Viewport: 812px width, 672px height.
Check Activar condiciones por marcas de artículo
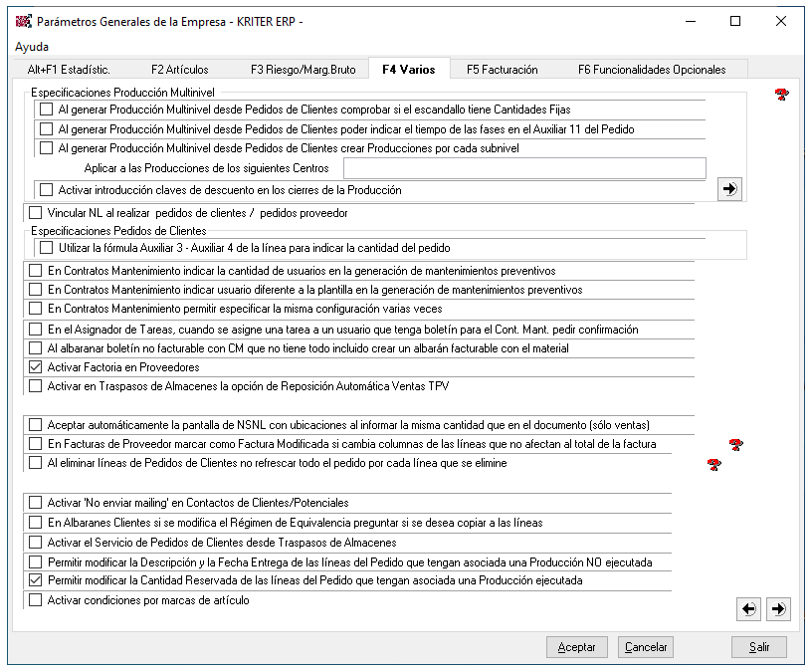click(x=37, y=600)
